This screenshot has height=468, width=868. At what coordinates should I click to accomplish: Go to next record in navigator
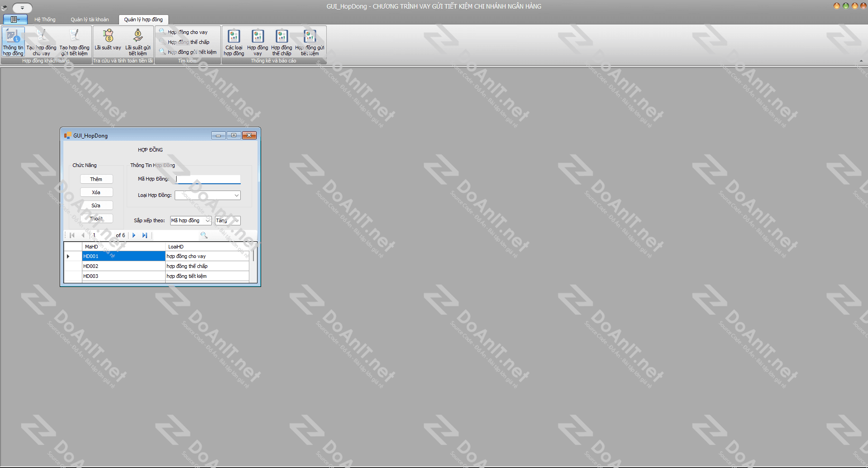(134, 235)
